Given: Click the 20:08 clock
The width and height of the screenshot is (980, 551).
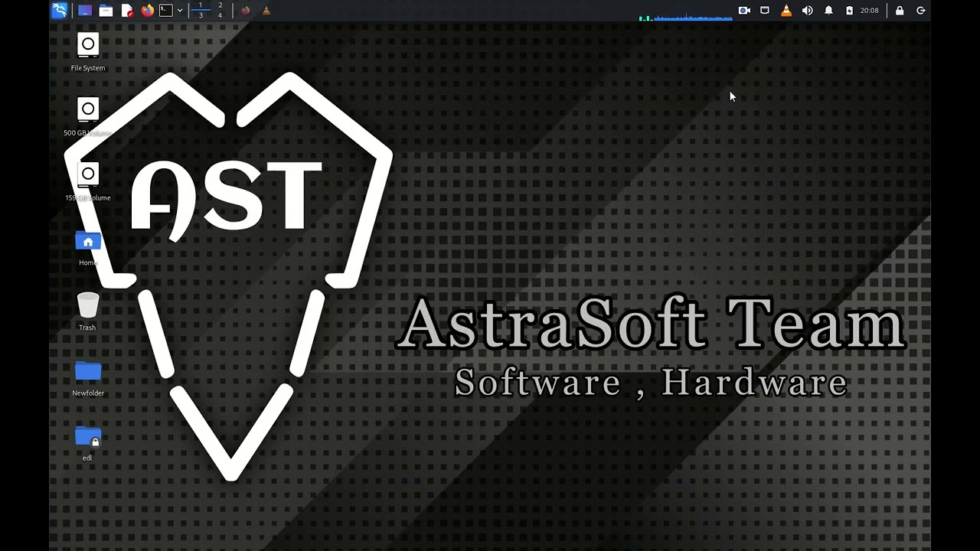Looking at the screenshot, I should (x=869, y=11).
